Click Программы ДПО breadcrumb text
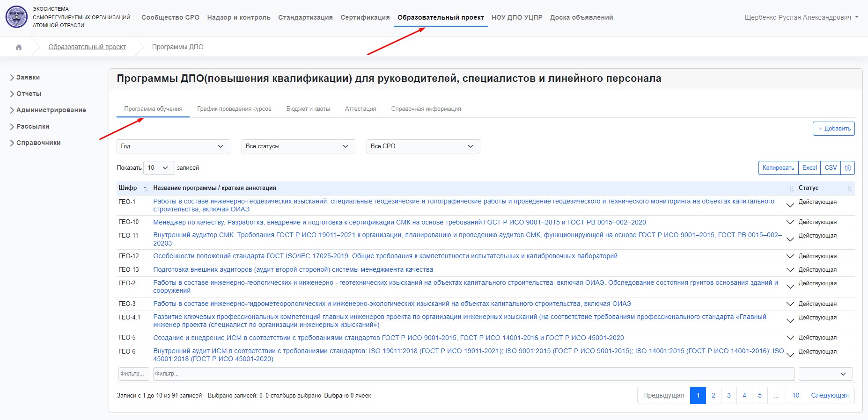 [178, 47]
